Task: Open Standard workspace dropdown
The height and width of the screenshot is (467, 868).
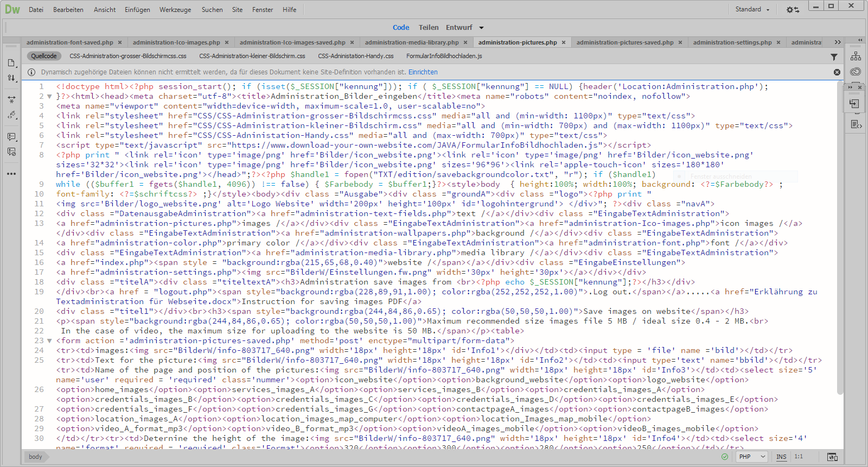Action: tap(753, 9)
